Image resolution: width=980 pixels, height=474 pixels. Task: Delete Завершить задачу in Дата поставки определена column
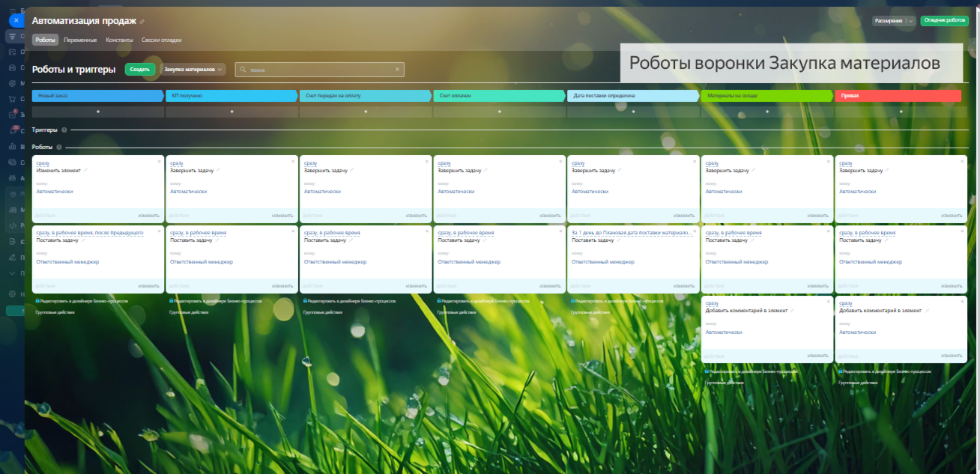pyautogui.click(x=695, y=161)
